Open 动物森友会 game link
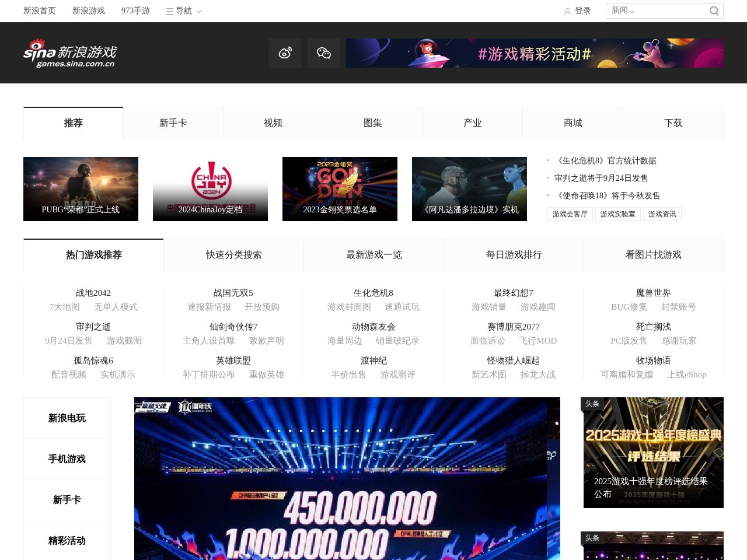The width and height of the screenshot is (747, 560). [x=373, y=327]
